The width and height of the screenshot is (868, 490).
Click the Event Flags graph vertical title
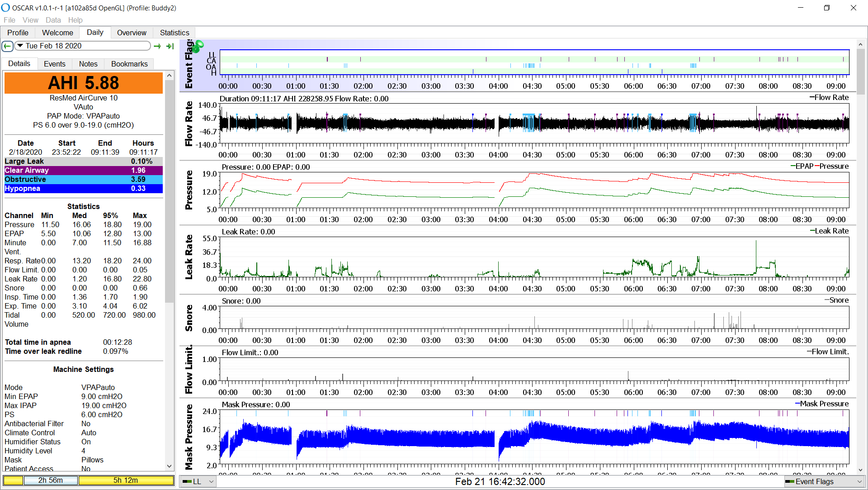189,64
